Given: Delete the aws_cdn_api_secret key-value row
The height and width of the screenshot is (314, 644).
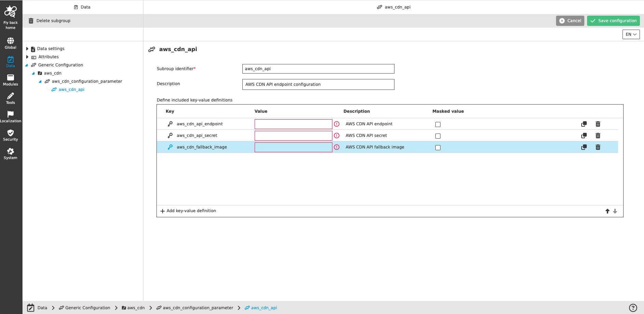Looking at the screenshot, I should 598,135.
